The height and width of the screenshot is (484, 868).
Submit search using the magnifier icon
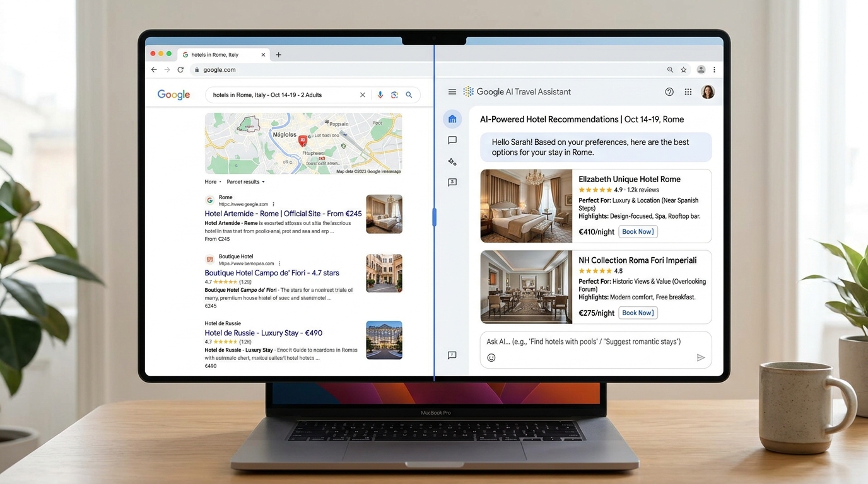click(409, 95)
